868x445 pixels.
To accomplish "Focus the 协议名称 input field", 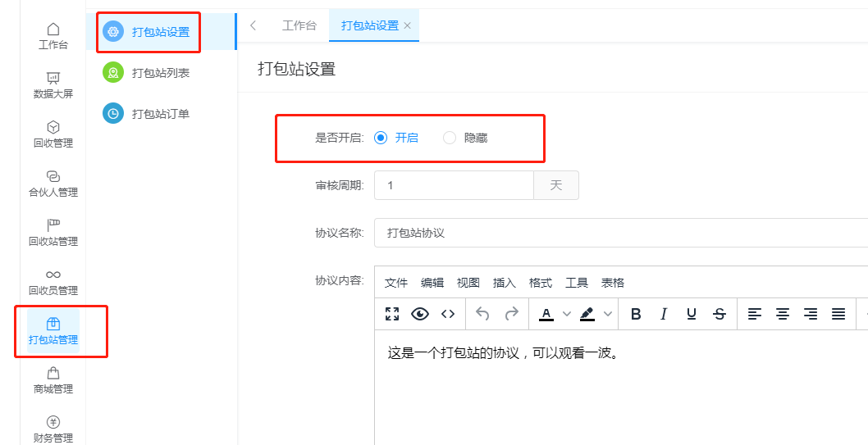I will coord(621,233).
